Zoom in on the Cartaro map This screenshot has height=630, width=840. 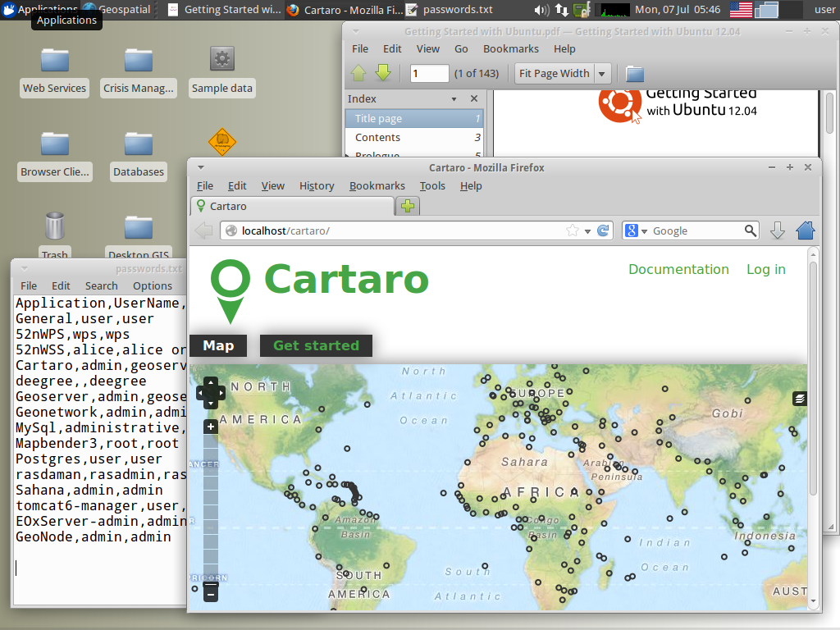point(211,427)
